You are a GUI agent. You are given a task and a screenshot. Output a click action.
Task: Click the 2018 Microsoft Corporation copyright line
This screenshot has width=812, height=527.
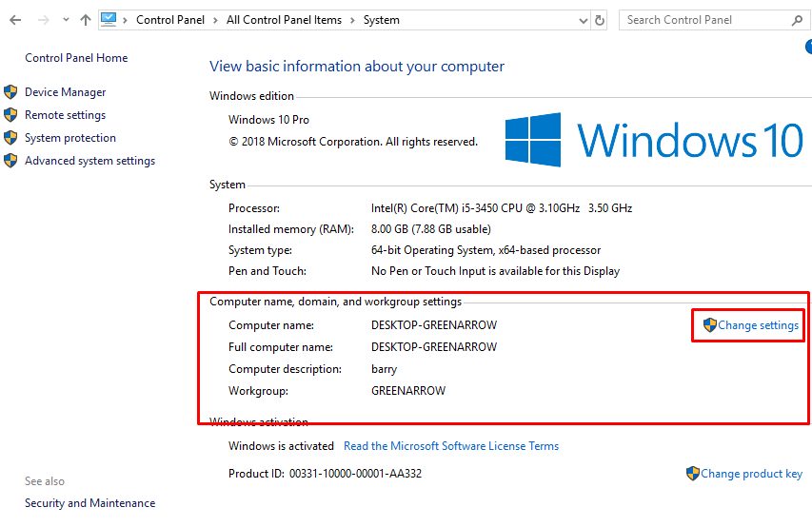click(353, 142)
